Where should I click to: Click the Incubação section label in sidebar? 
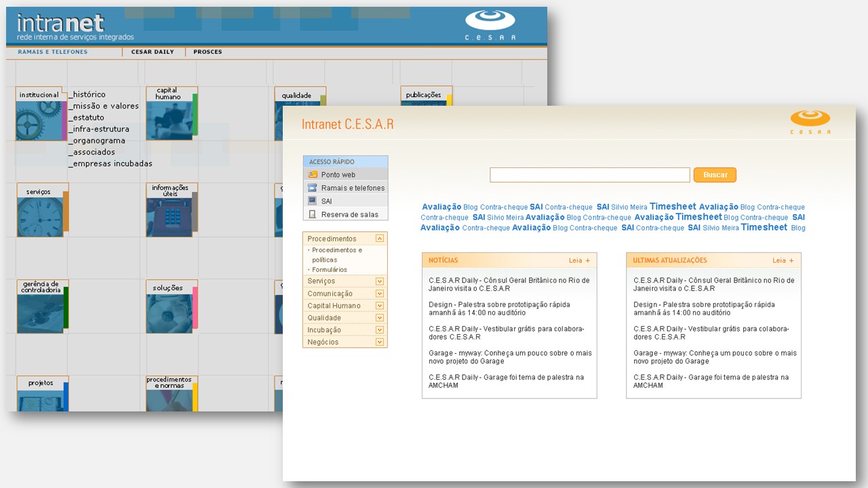pyautogui.click(x=324, y=330)
